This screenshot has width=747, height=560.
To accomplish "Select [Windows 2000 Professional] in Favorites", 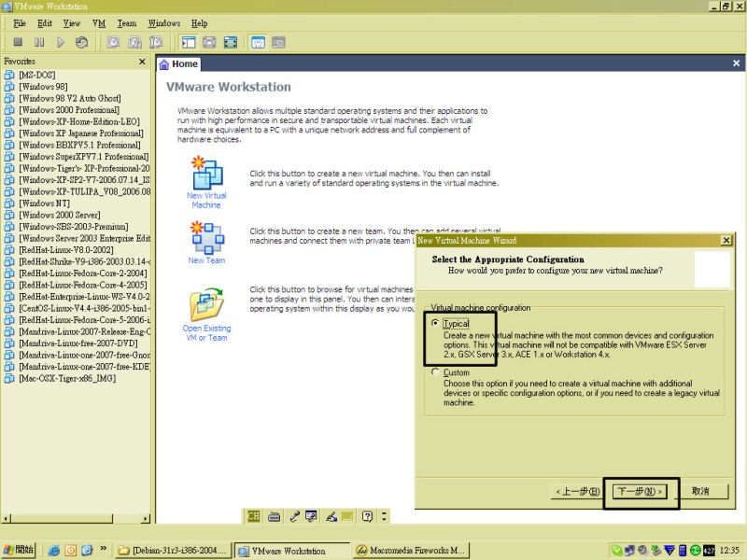I will 69,110.
